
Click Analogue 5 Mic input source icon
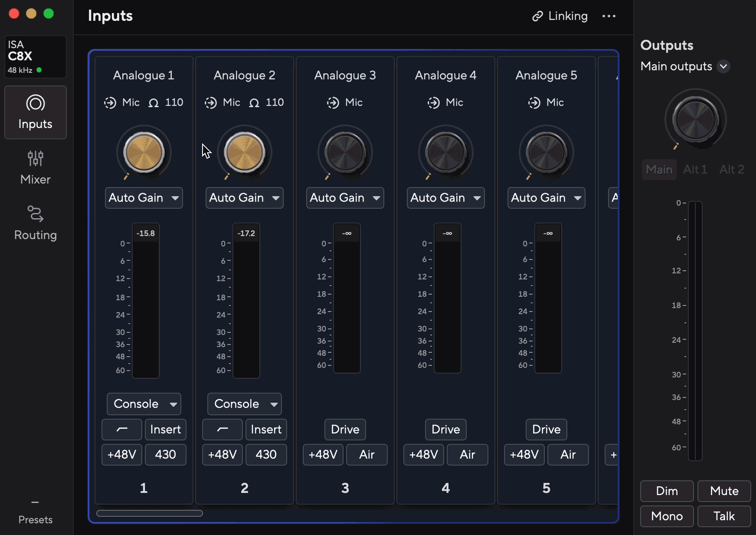(x=534, y=103)
